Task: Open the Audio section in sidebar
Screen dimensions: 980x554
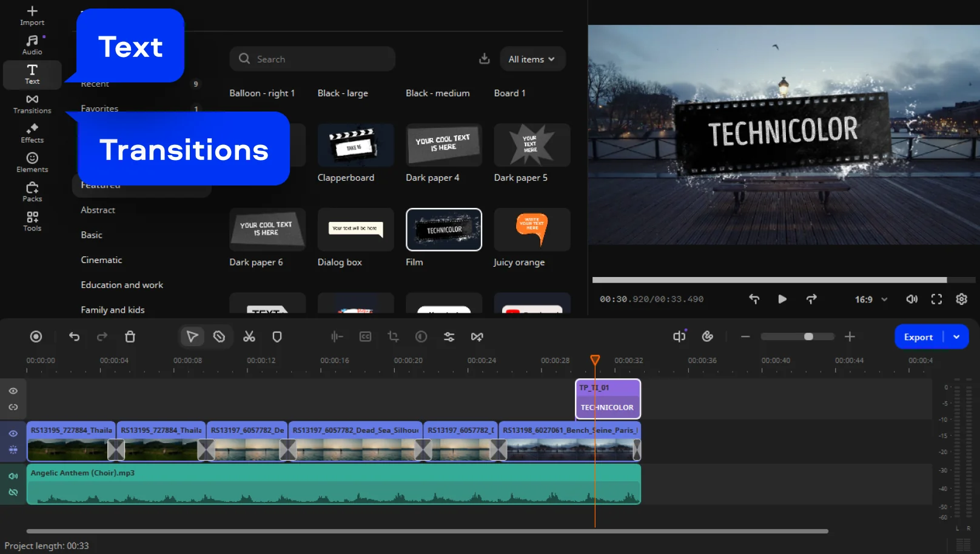Action: tap(32, 45)
